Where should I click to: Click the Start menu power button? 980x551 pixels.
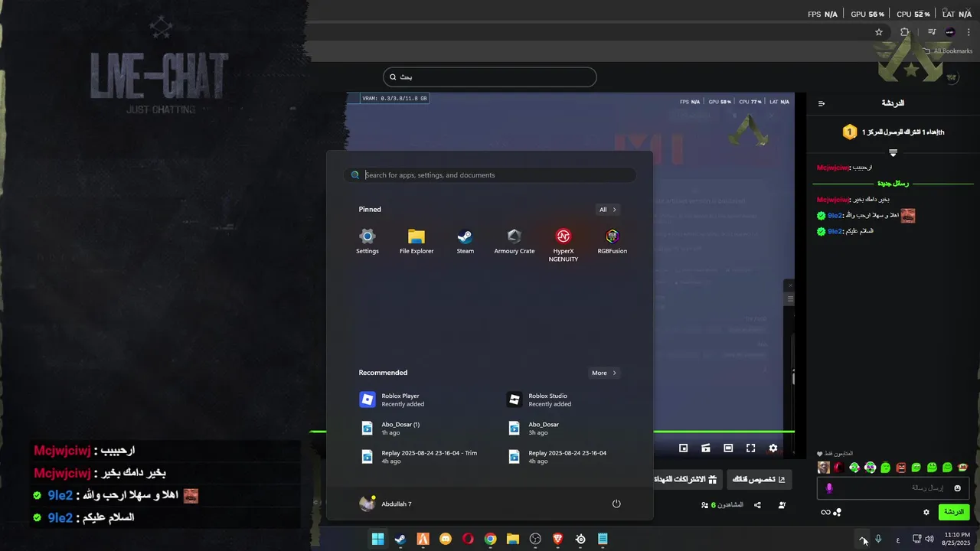(x=616, y=504)
